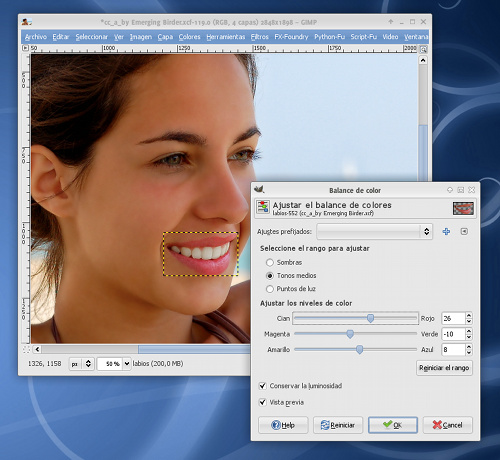Minimize the GIMP main window
The image size is (500, 460).
[402, 22]
